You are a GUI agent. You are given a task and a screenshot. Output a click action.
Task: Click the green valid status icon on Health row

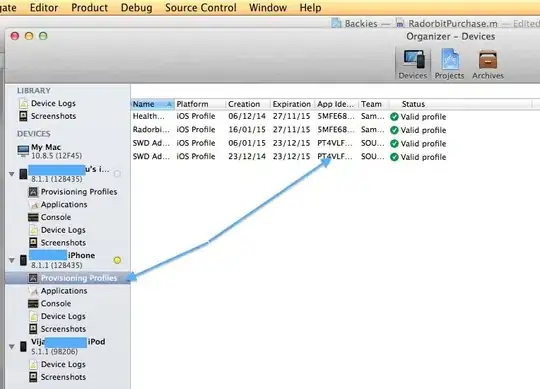click(394, 117)
